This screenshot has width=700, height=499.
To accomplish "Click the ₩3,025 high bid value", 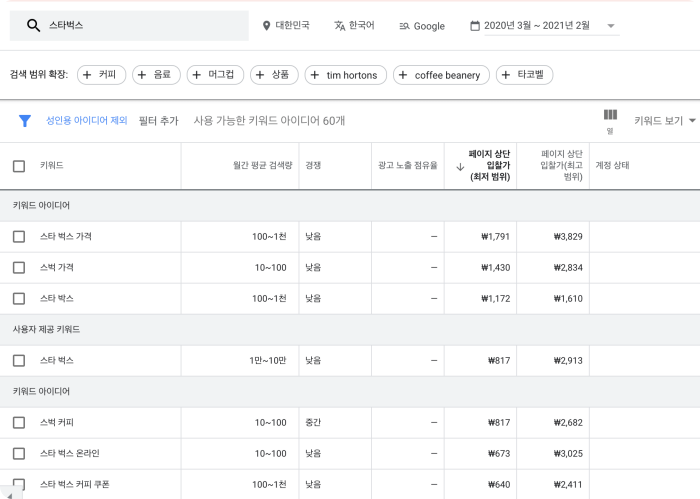I will coord(568,453).
